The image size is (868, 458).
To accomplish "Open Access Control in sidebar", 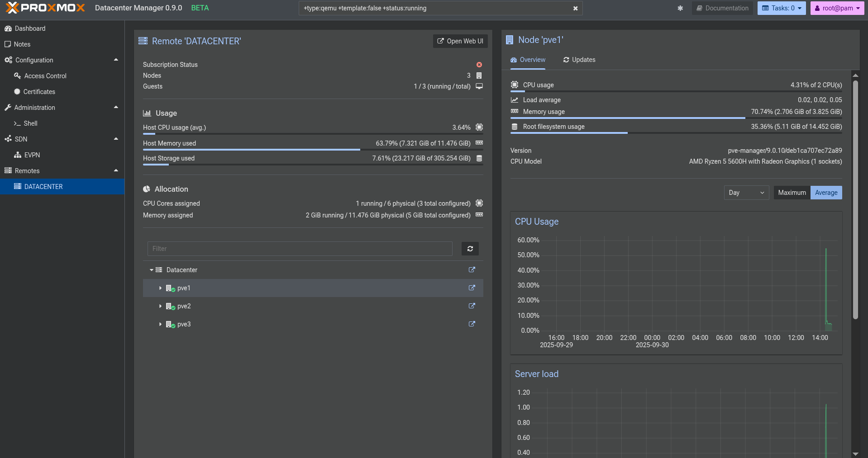I will coord(45,76).
